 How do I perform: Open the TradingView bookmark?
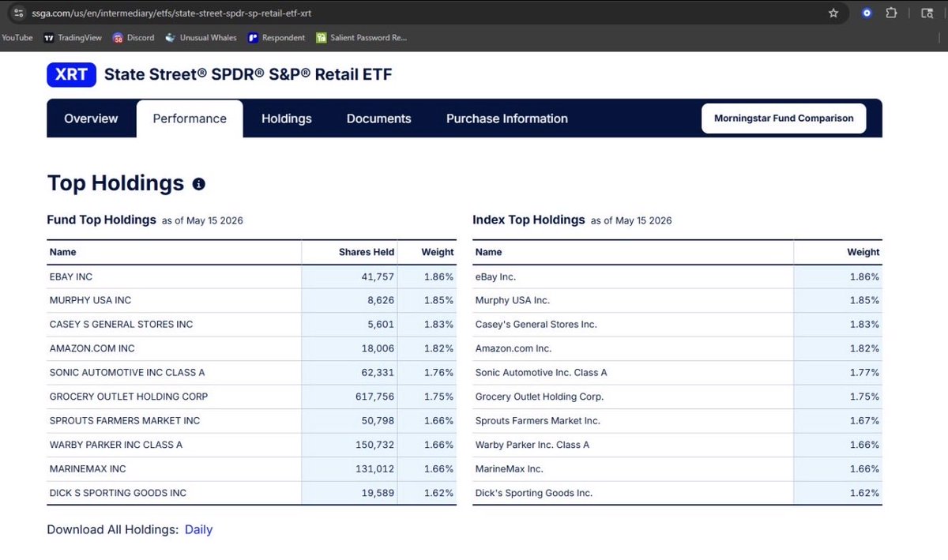73,37
